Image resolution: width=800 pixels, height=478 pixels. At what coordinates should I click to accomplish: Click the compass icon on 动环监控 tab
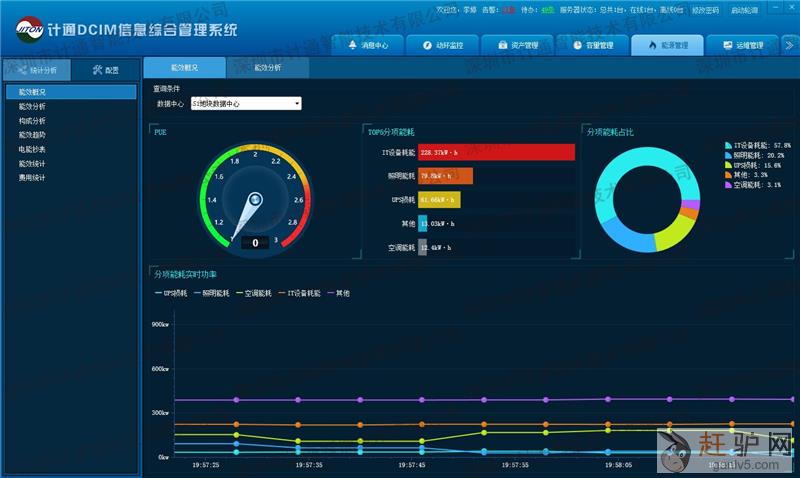pyautogui.click(x=426, y=45)
